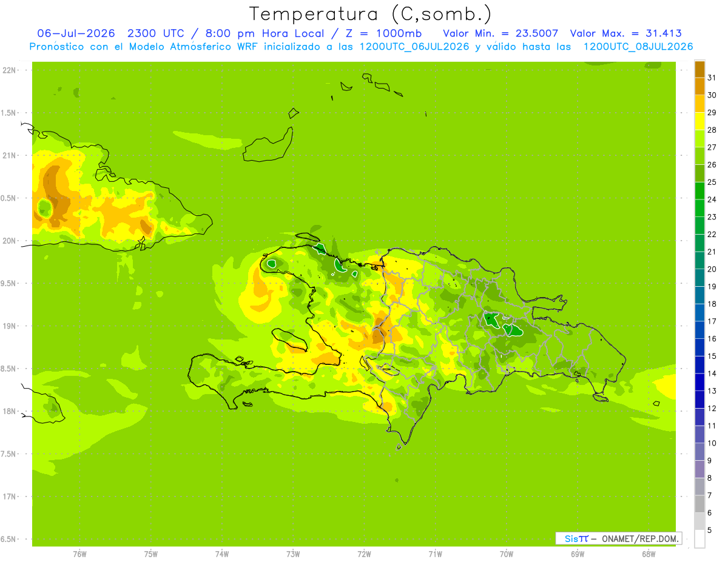
Task: Click the legend value 25
Action: pyautogui.click(x=712, y=182)
